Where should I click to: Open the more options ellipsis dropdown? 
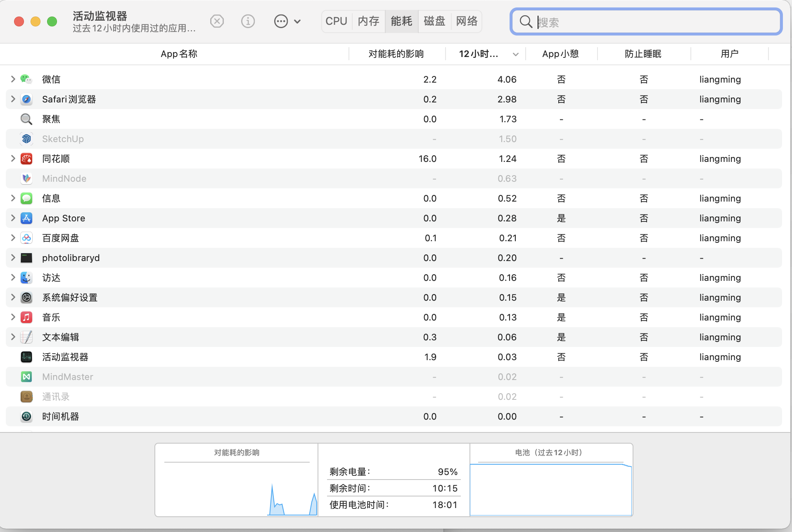point(287,21)
